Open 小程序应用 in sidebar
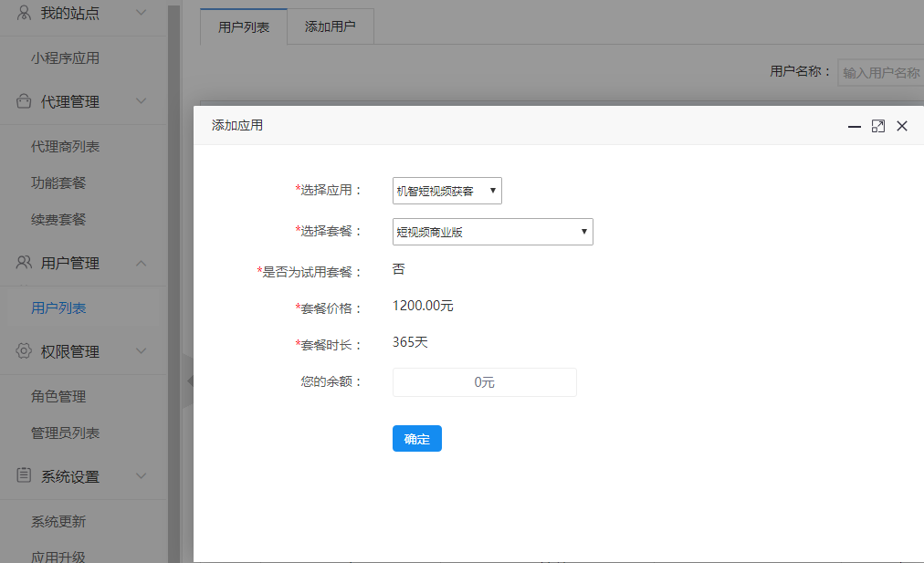This screenshot has height=563, width=924. 65,58
